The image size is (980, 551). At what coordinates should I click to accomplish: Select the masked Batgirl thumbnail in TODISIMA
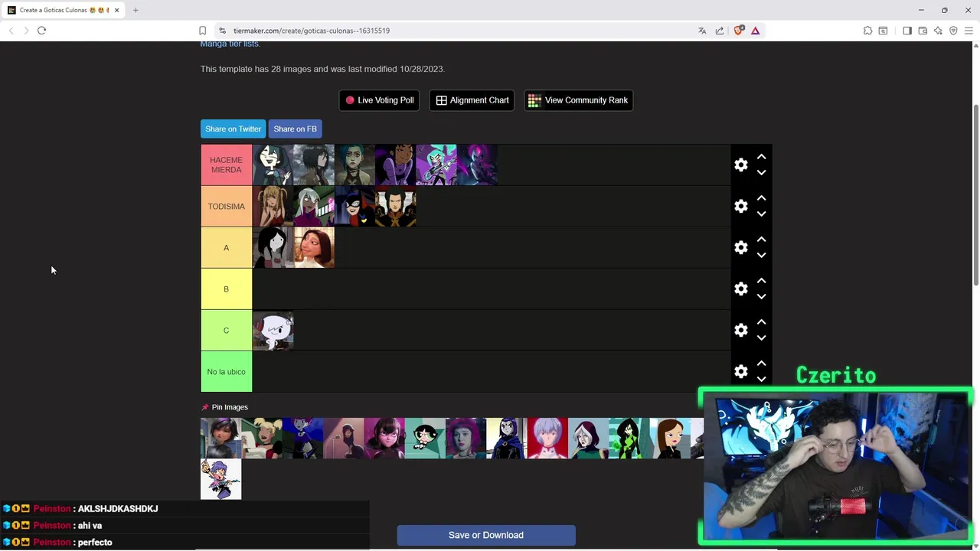coord(355,206)
